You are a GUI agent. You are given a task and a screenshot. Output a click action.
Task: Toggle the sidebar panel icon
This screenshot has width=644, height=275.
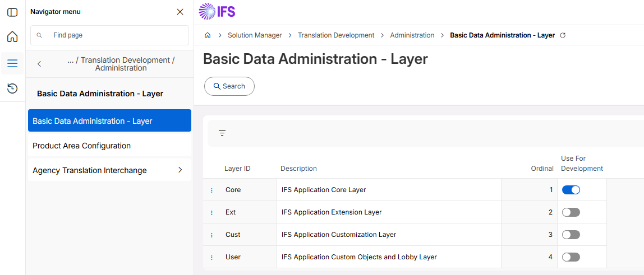tap(12, 12)
